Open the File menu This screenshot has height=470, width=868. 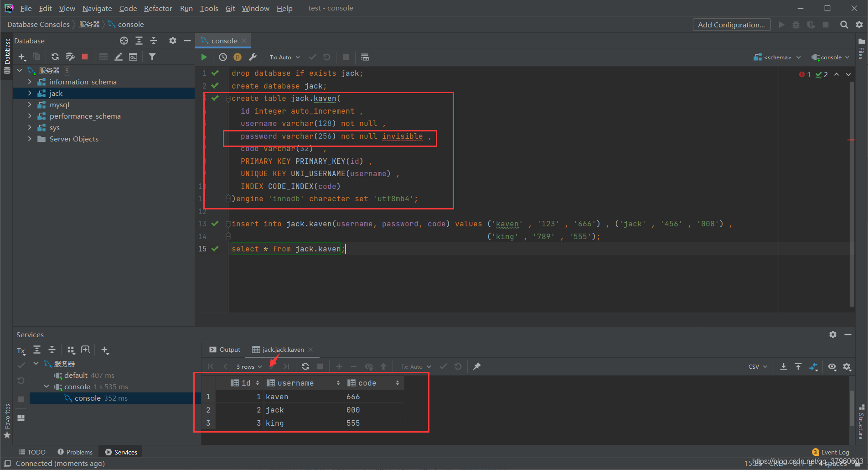click(26, 8)
